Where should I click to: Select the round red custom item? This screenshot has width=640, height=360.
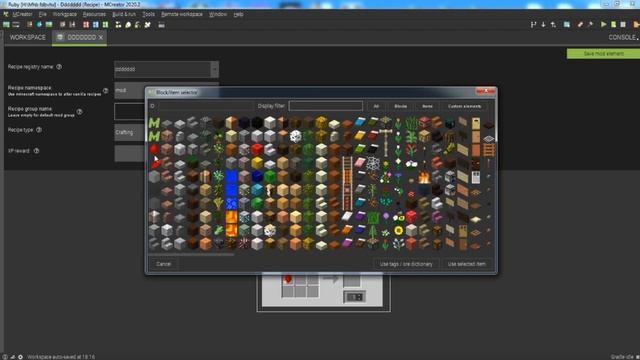[x=154, y=149]
